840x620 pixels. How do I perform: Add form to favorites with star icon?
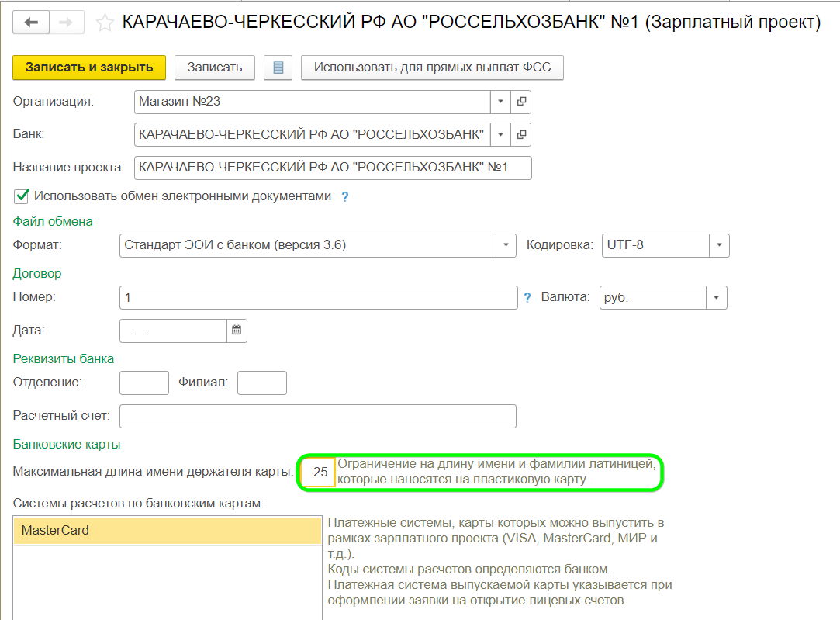(105, 23)
